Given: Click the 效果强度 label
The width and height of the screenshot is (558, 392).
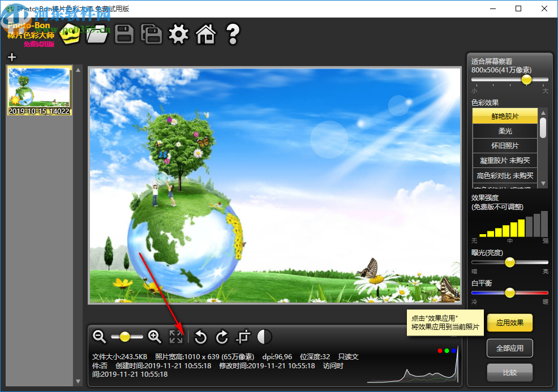Looking at the screenshot, I should click(485, 198).
